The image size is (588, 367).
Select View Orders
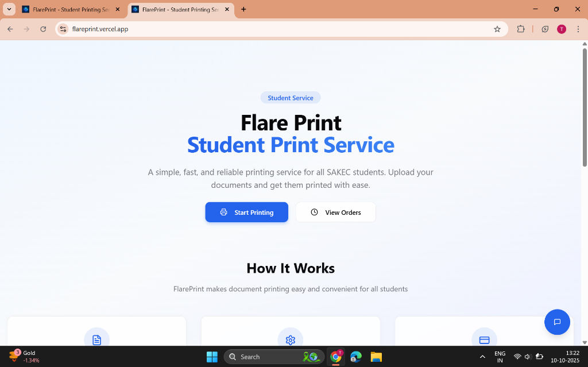tap(336, 212)
